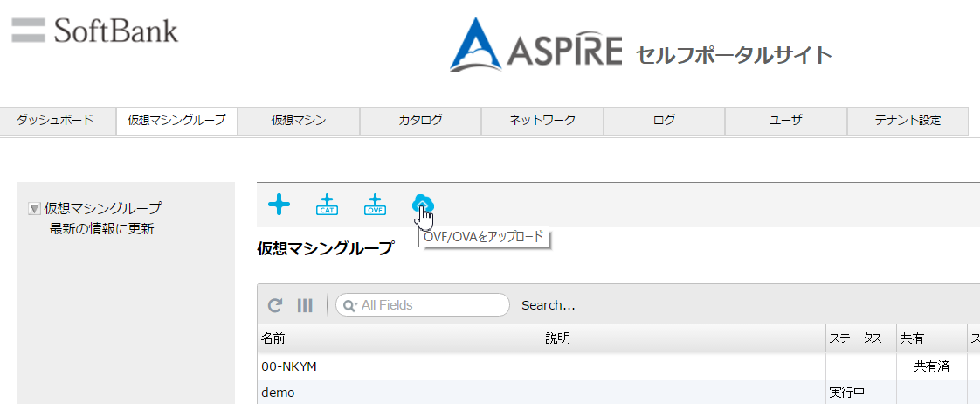Click 最新の情報に更新 link
This screenshot has height=404, width=980.
101,229
